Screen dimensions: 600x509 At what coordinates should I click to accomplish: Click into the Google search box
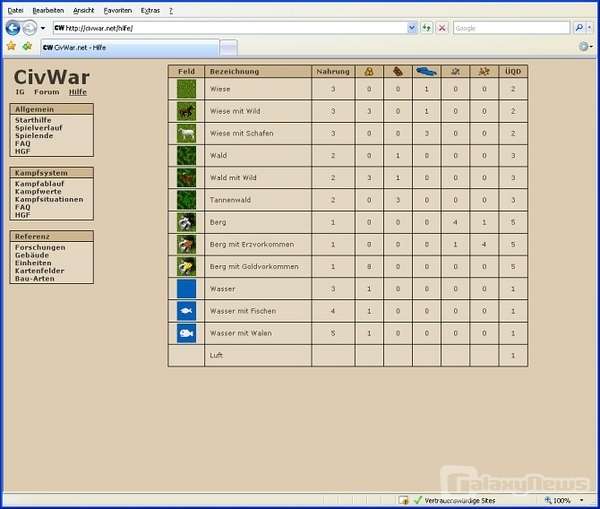coord(511,28)
